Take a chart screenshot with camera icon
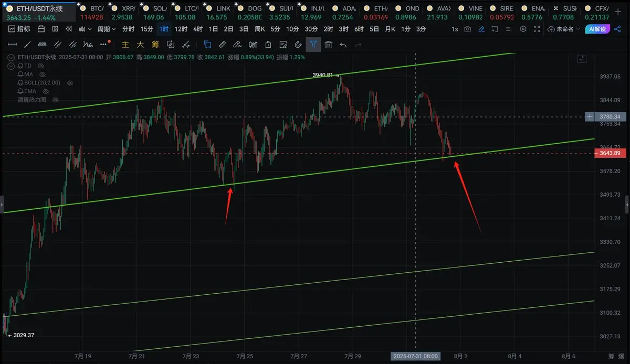The width and height of the screenshot is (630, 364). coord(467,29)
